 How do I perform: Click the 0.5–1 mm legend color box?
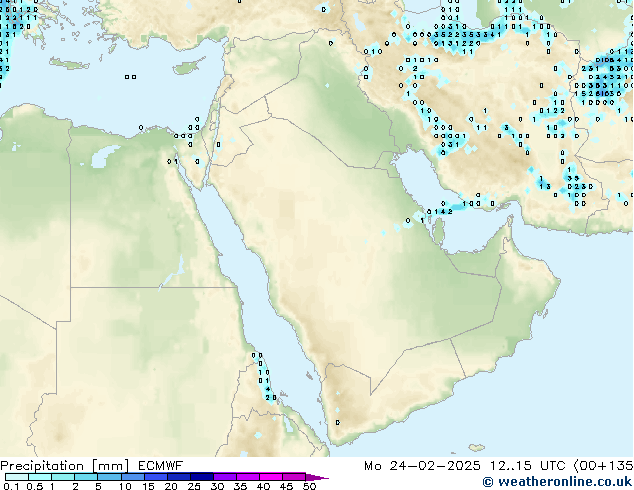[x=40, y=477]
